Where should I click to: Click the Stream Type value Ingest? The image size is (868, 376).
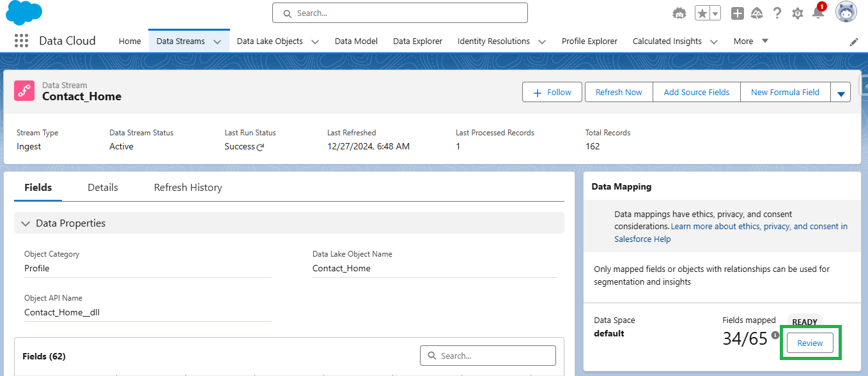click(29, 146)
